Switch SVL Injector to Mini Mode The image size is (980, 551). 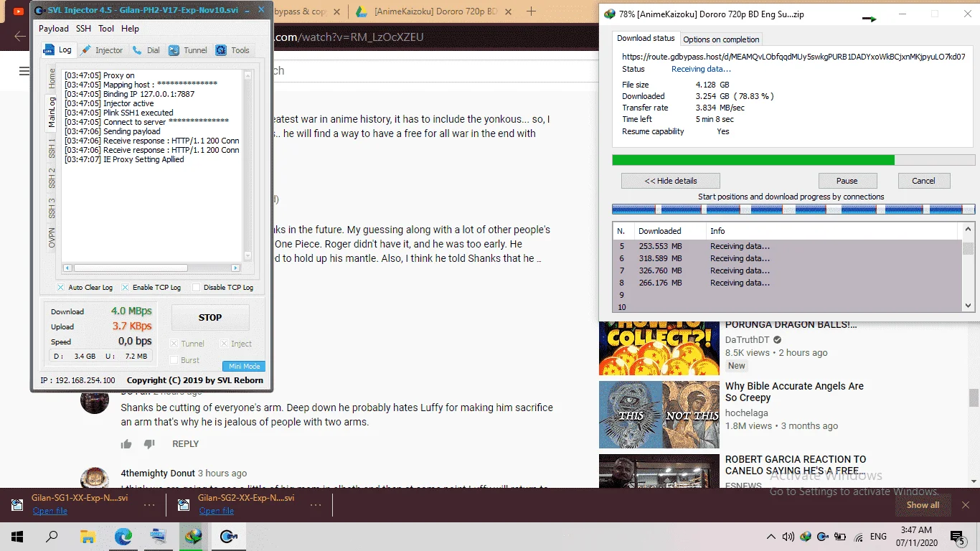244,366
